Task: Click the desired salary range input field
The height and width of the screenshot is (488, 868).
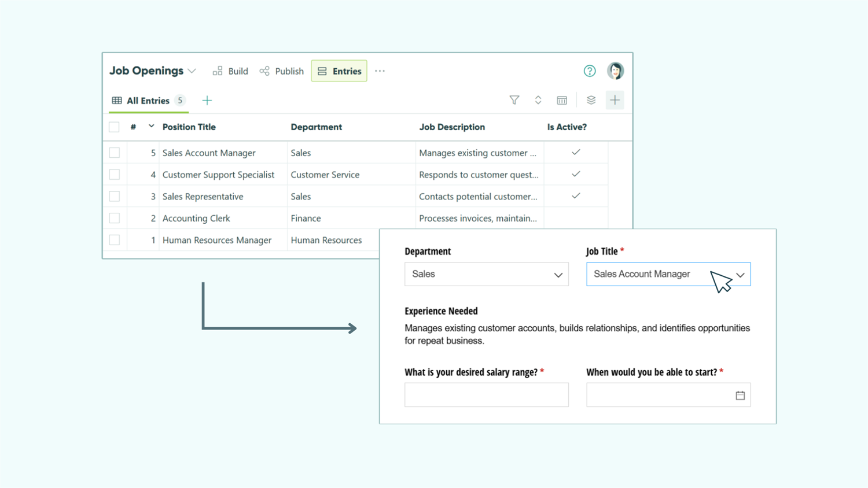Action: tap(486, 395)
